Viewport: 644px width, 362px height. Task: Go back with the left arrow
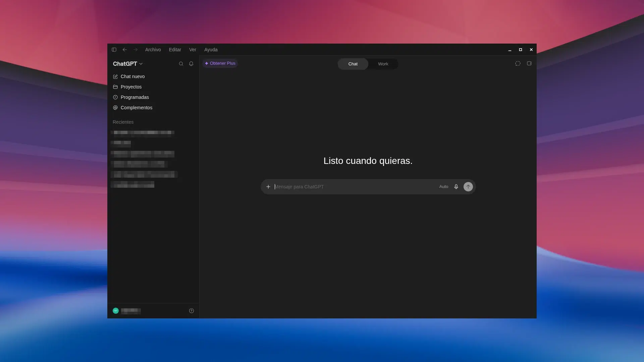125,50
